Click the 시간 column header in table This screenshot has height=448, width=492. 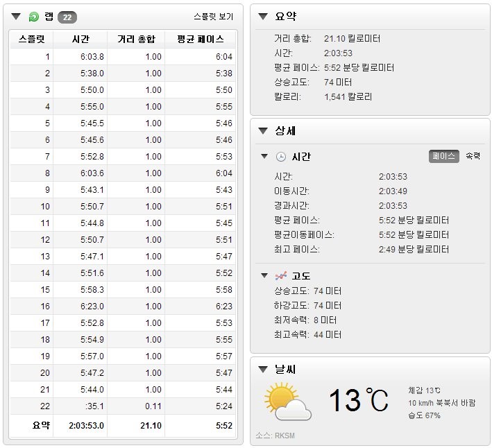click(80, 39)
